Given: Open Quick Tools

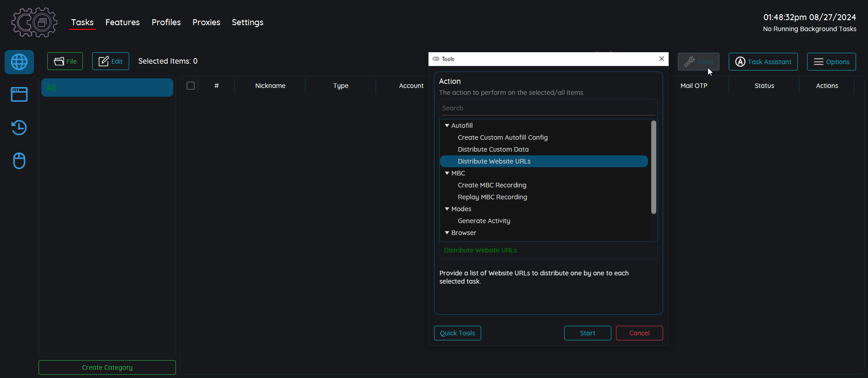Looking at the screenshot, I should [x=457, y=333].
